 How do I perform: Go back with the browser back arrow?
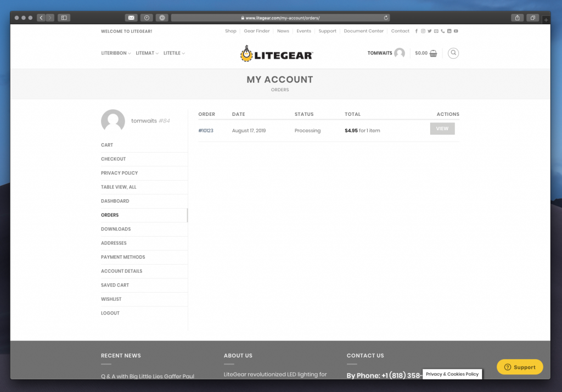(41, 18)
